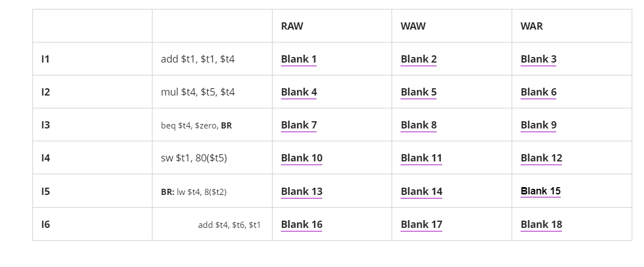Click the Blank 1 link in RAW column
Image resolution: width=644 pixels, height=267 pixels.
click(299, 59)
